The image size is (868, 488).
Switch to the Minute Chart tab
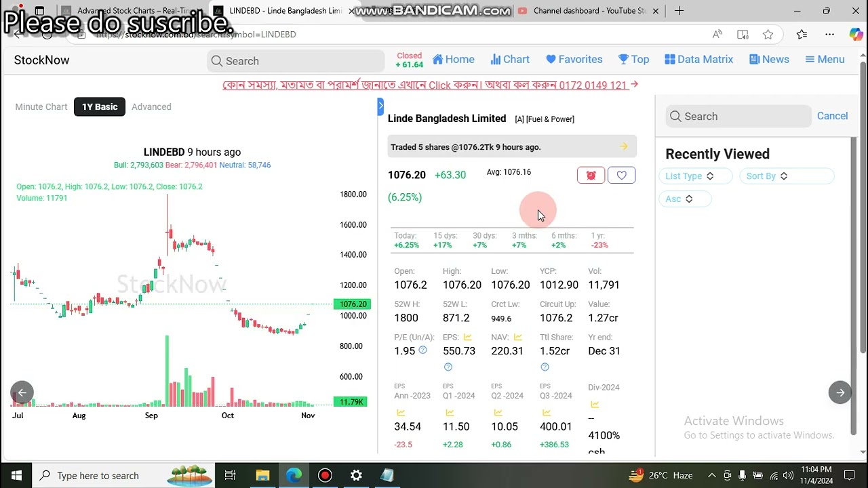click(x=41, y=106)
